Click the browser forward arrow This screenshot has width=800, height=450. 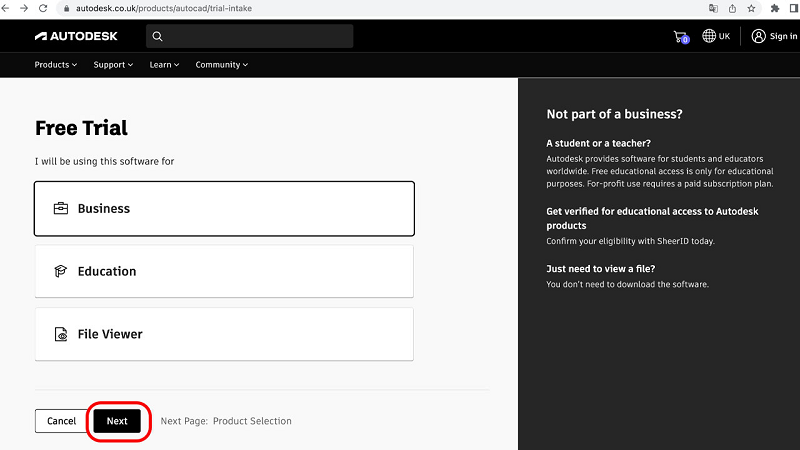[x=24, y=8]
